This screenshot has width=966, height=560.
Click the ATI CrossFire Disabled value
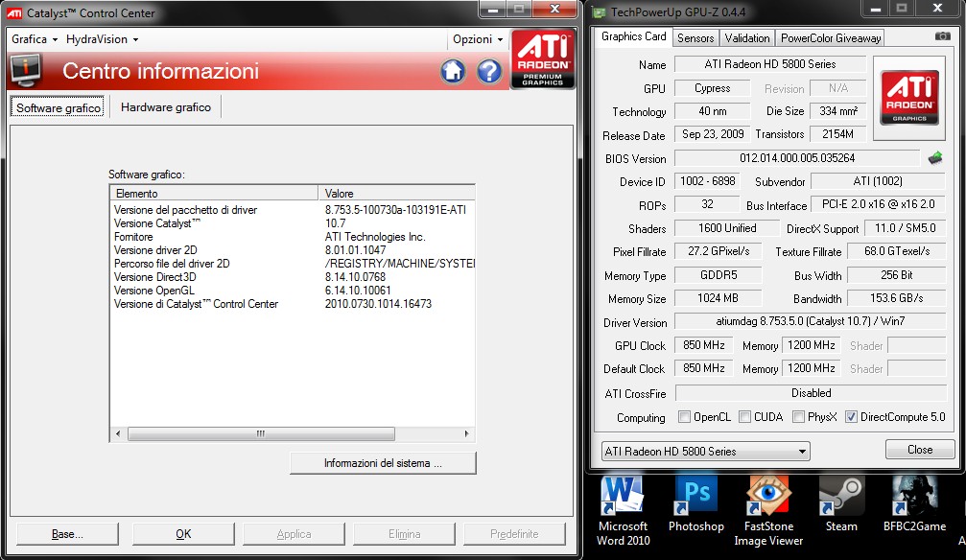click(x=811, y=393)
